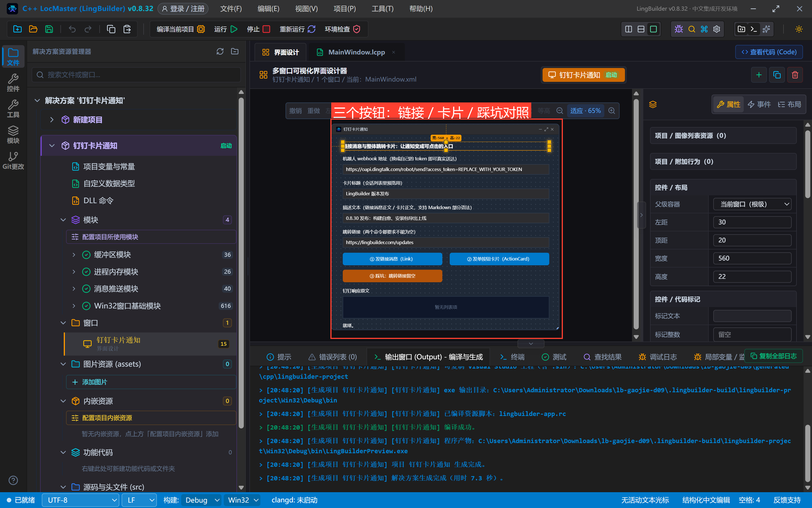The height and width of the screenshot is (508, 812).
Task: Open the 工具(T) menu
Action: pyautogui.click(x=383, y=9)
